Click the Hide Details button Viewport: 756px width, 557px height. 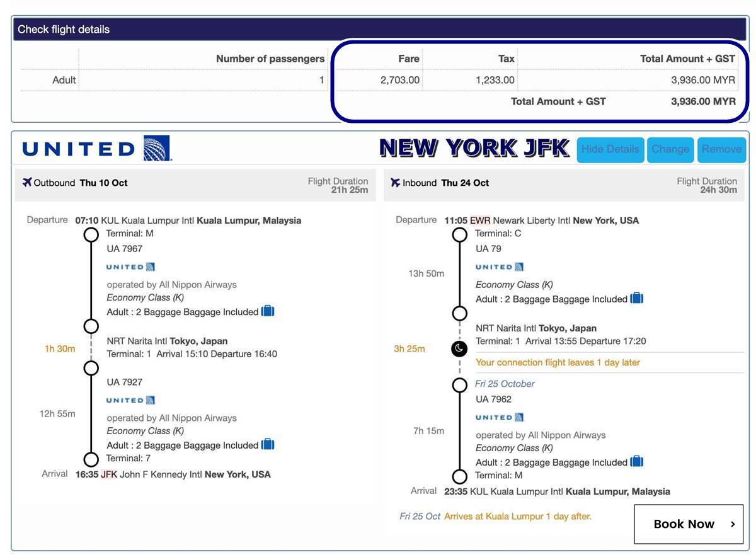click(610, 150)
